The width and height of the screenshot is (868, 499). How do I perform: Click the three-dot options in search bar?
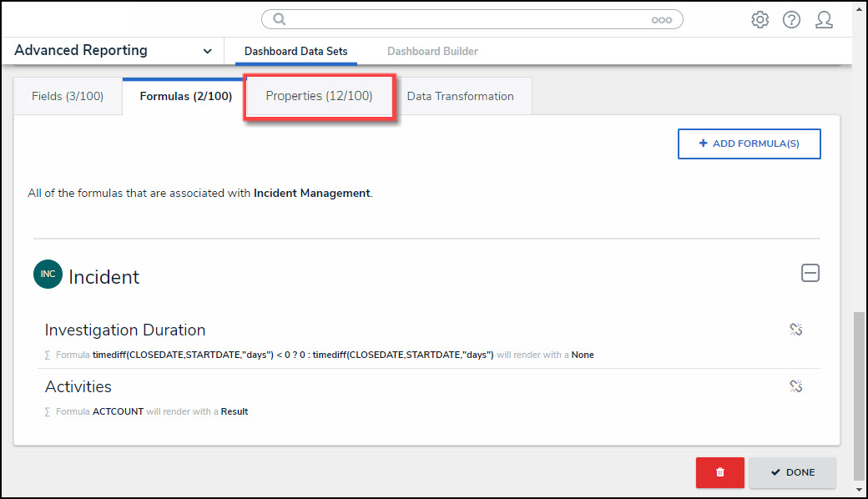(x=661, y=20)
